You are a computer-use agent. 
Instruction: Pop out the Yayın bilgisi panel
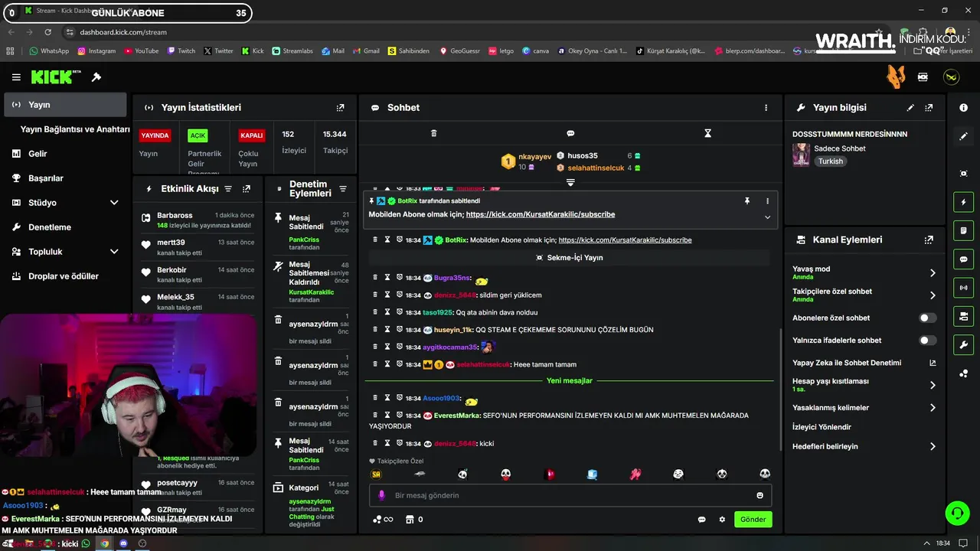(x=929, y=108)
